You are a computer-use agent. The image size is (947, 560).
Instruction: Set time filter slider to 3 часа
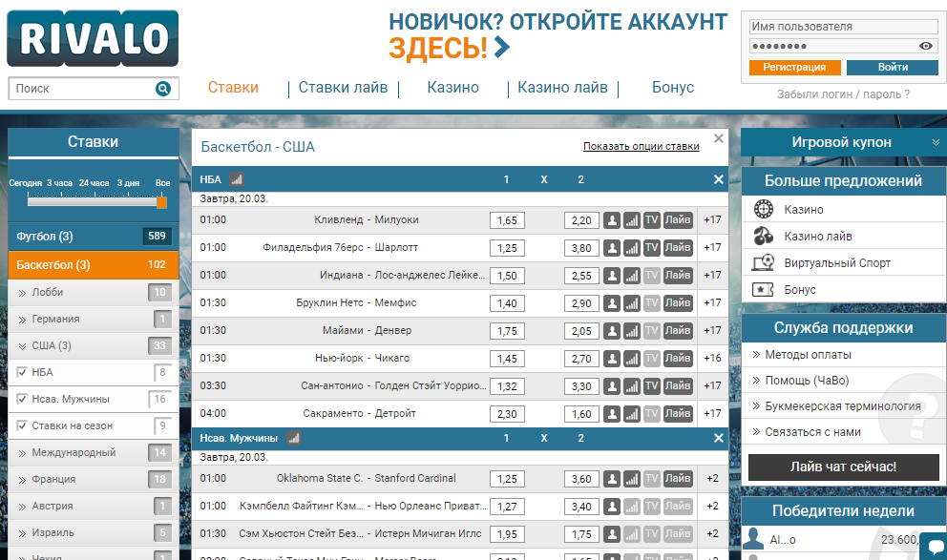click(x=60, y=183)
